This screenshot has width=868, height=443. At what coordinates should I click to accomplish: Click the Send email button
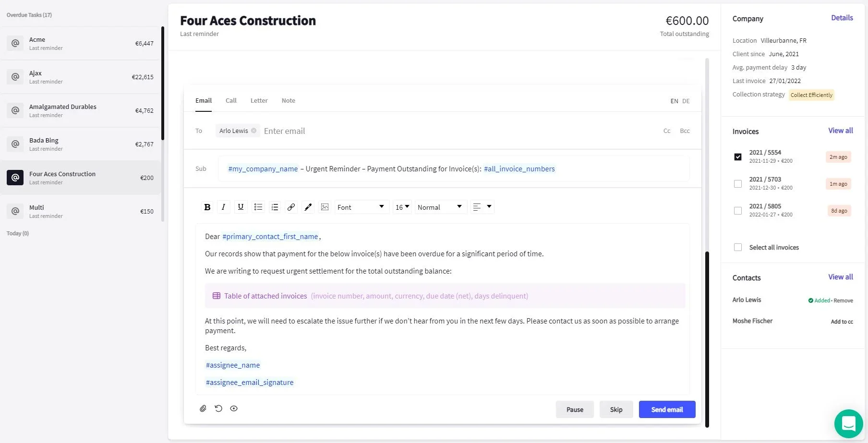[x=667, y=409]
